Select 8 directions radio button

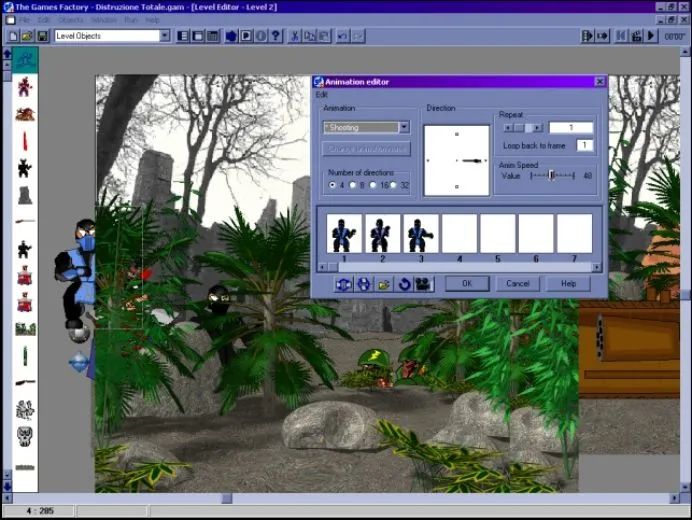352,185
